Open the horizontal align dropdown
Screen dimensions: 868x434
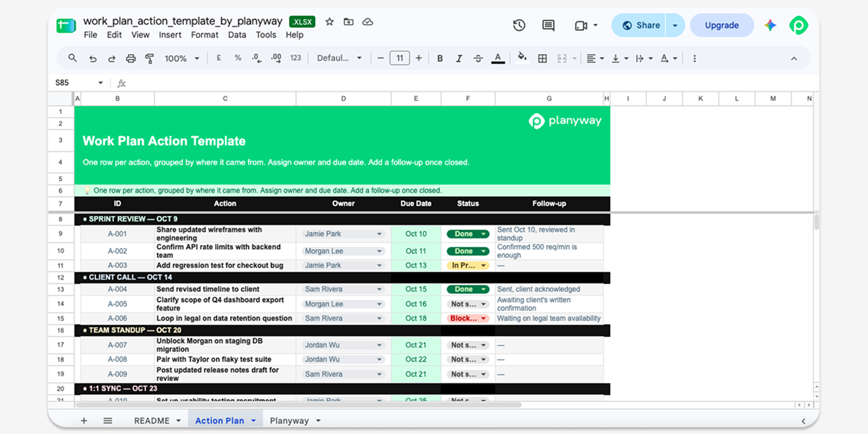point(595,58)
